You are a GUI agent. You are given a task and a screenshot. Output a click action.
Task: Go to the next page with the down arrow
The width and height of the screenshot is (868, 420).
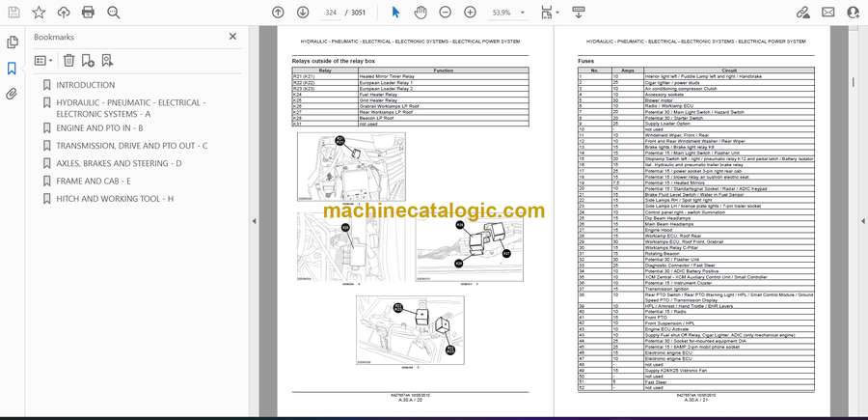[x=302, y=13]
